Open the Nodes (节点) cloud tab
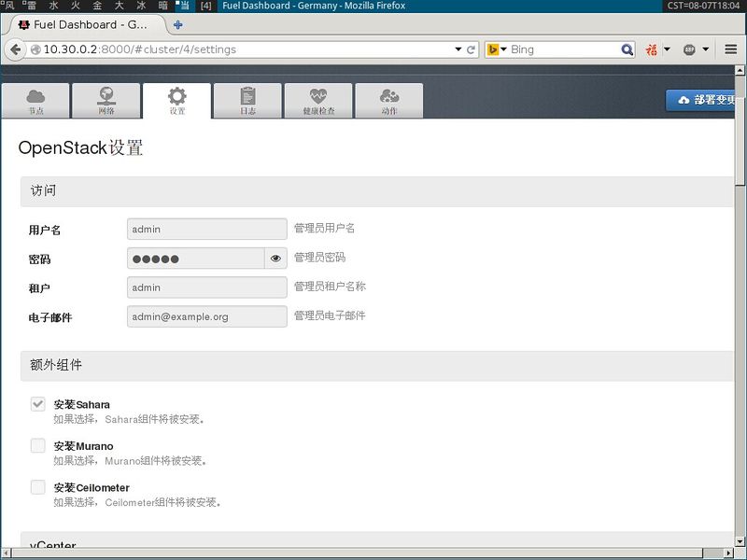Screen dimensions: 747x560 point(35,101)
